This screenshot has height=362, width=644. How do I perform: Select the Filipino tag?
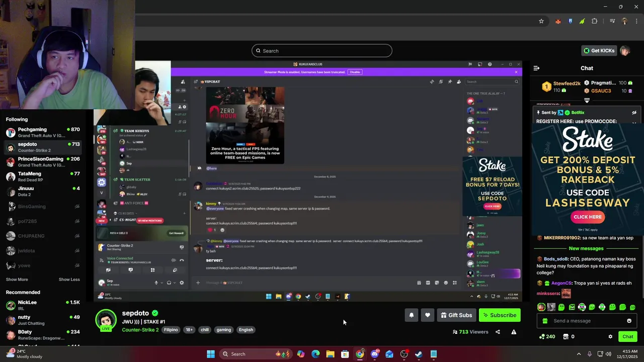click(x=171, y=330)
